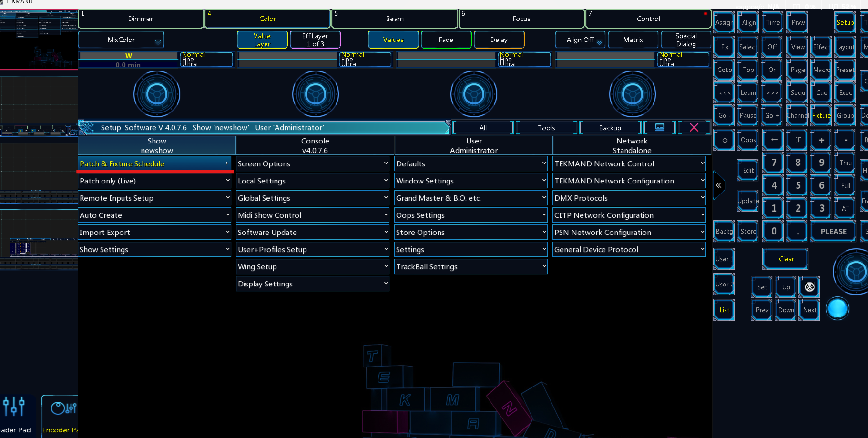The width and height of the screenshot is (868, 438).
Task: Click the previous triple-arrow <<< key
Action: click(725, 93)
